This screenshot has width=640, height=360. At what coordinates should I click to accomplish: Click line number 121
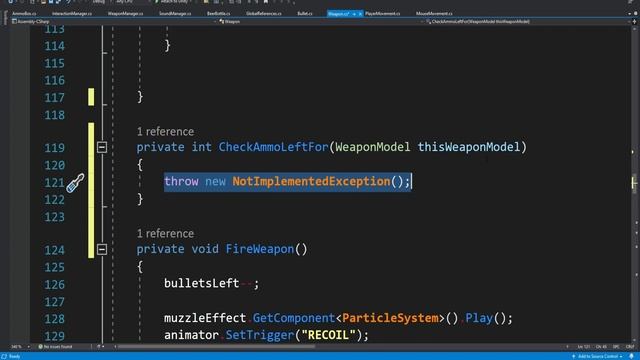[x=53, y=182]
